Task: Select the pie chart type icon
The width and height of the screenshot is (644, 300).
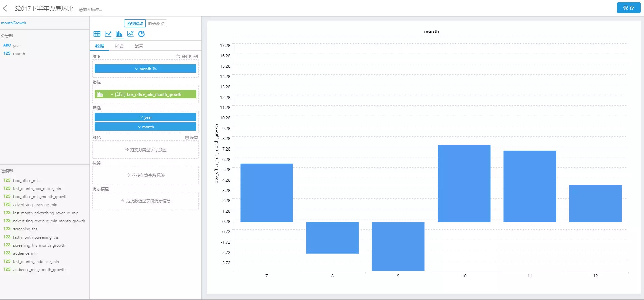Action: [x=141, y=34]
